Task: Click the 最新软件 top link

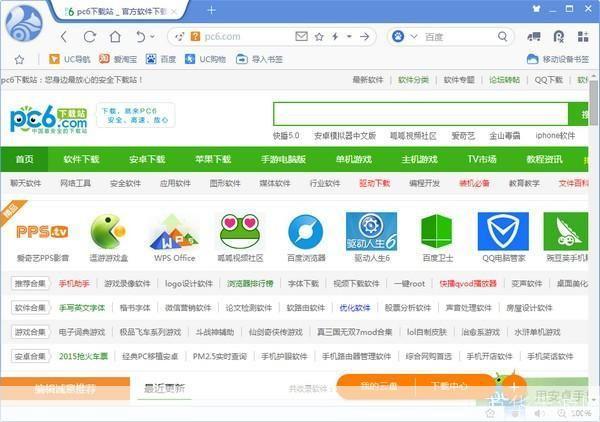Action: point(368,80)
